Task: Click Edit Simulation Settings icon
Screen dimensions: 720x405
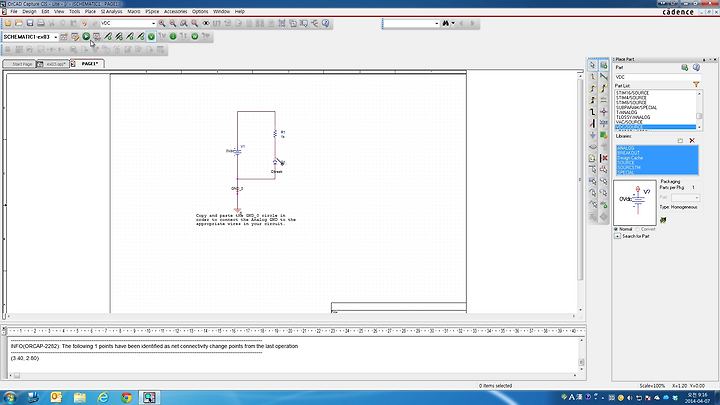Action: (75, 36)
